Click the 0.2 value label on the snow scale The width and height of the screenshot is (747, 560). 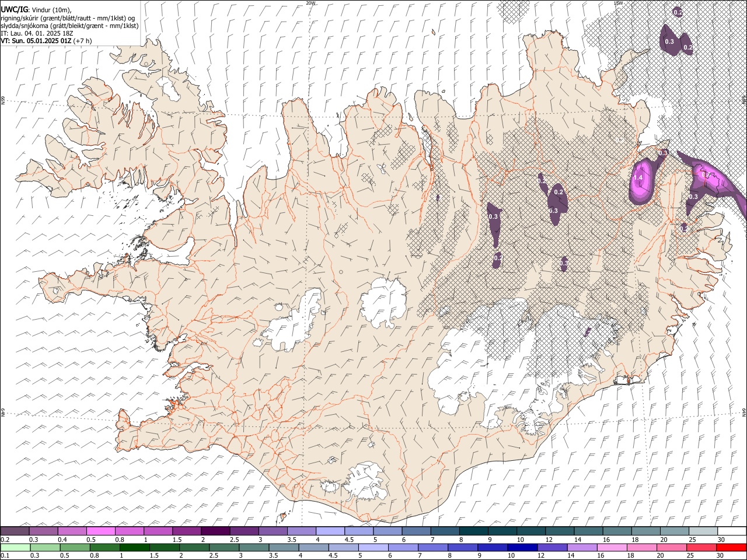[x=5, y=540]
